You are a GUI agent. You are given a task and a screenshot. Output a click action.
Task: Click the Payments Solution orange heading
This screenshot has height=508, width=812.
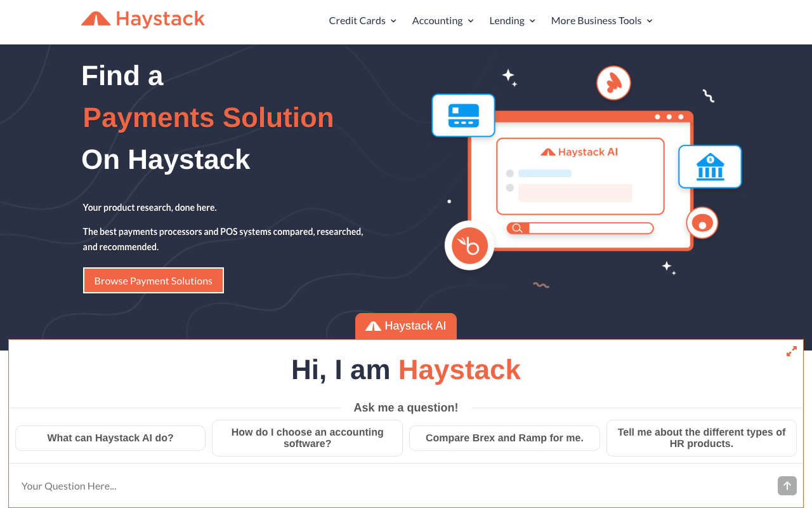[x=208, y=117]
